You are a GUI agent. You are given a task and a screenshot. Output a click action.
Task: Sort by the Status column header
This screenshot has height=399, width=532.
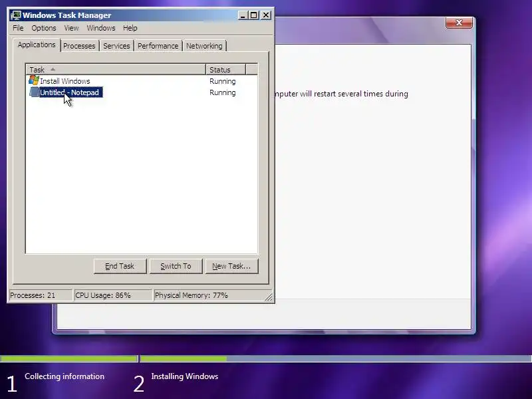click(x=225, y=70)
